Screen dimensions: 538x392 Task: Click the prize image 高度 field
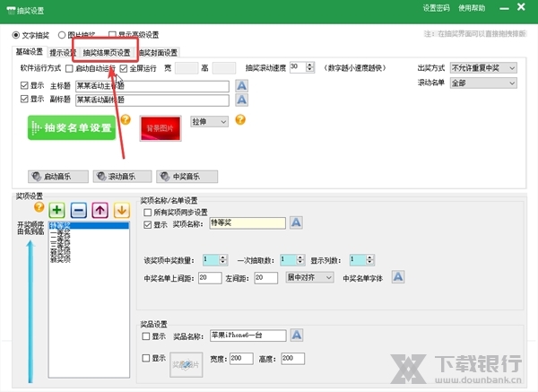point(292,358)
